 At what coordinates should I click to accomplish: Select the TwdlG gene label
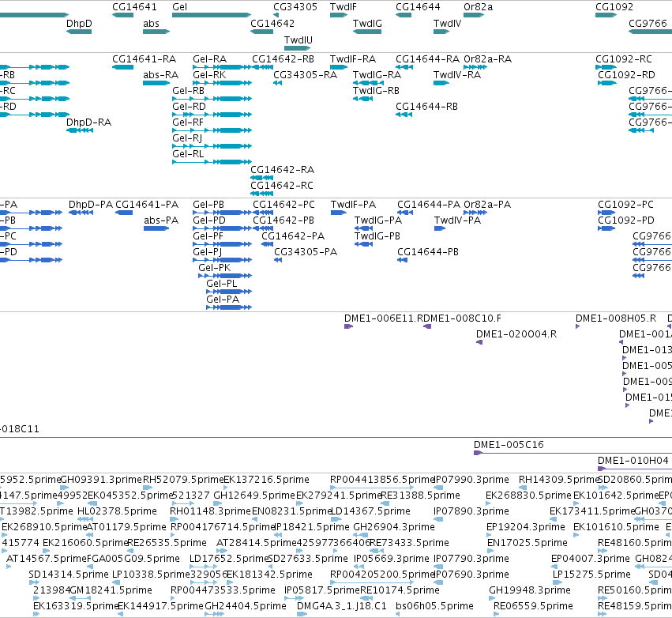click(367, 23)
